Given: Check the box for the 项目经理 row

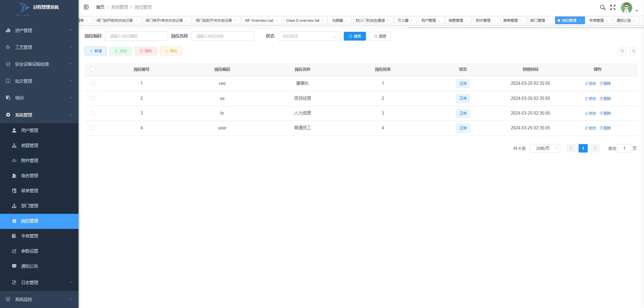Looking at the screenshot, I should pos(93,98).
